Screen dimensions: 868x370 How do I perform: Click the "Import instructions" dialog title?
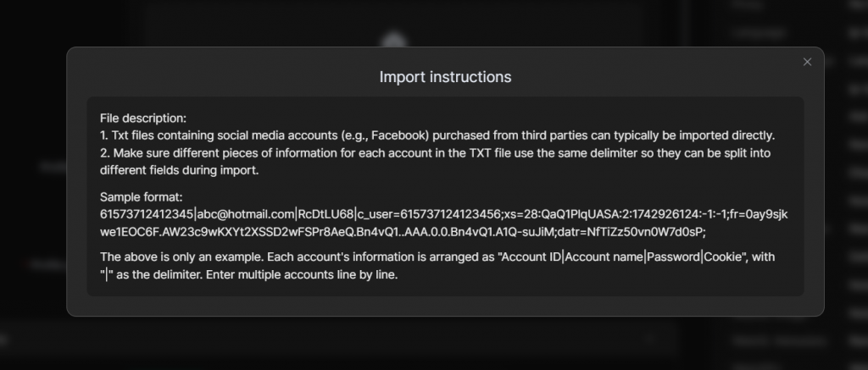pyautogui.click(x=445, y=77)
